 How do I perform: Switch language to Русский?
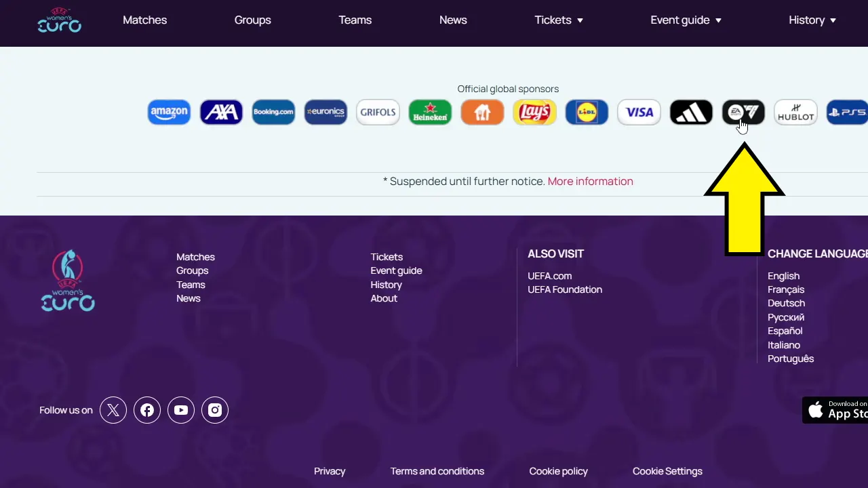coord(786,317)
